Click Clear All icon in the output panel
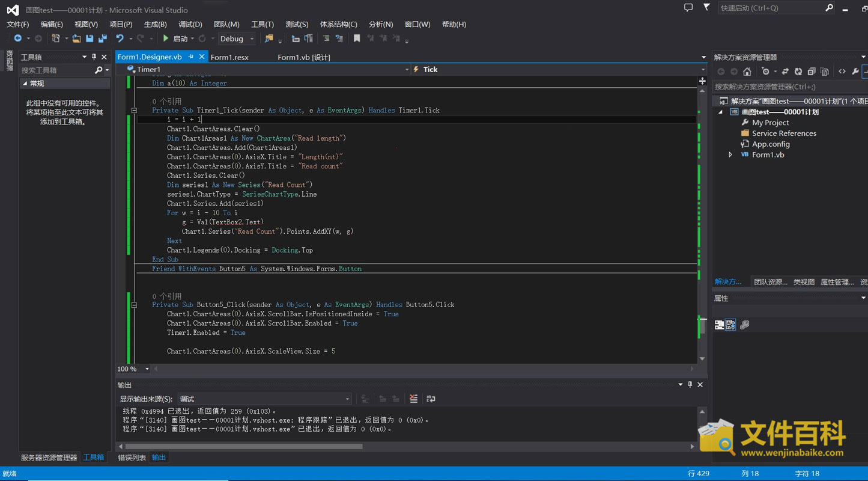The width and height of the screenshot is (868, 481). (413, 399)
